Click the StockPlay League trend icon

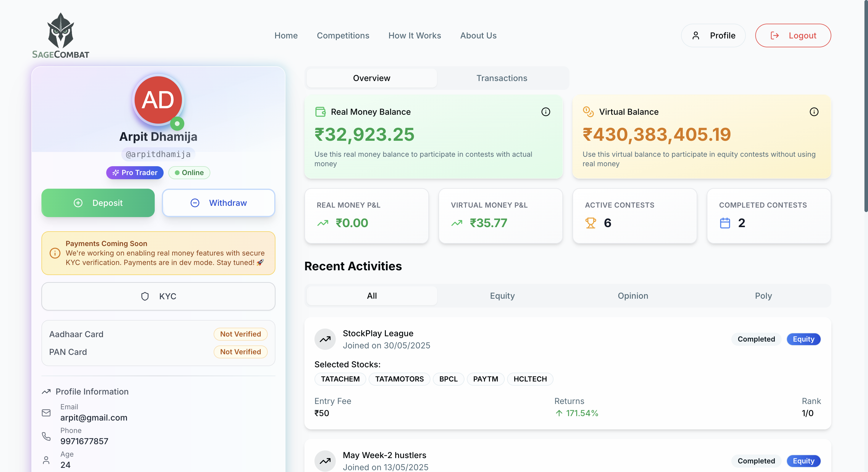325,339
